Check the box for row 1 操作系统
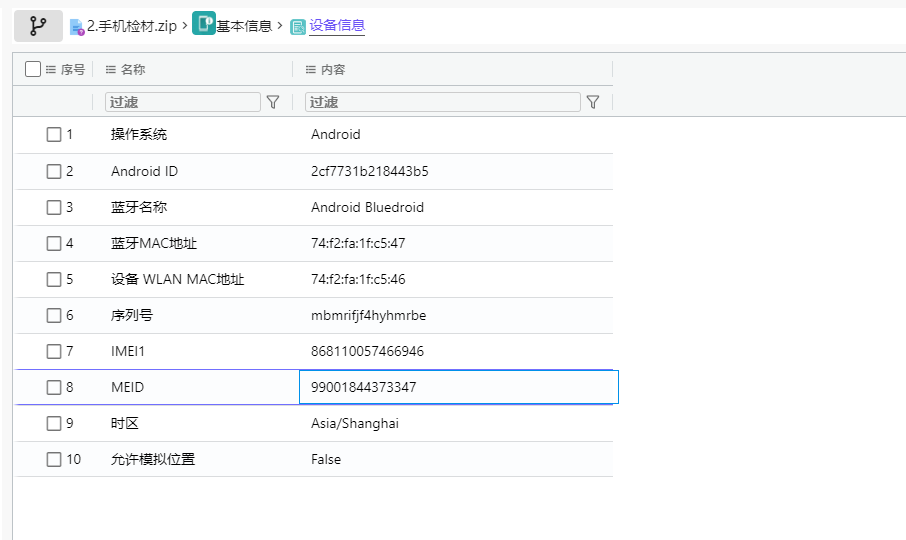906x540 pixels. 54,135
